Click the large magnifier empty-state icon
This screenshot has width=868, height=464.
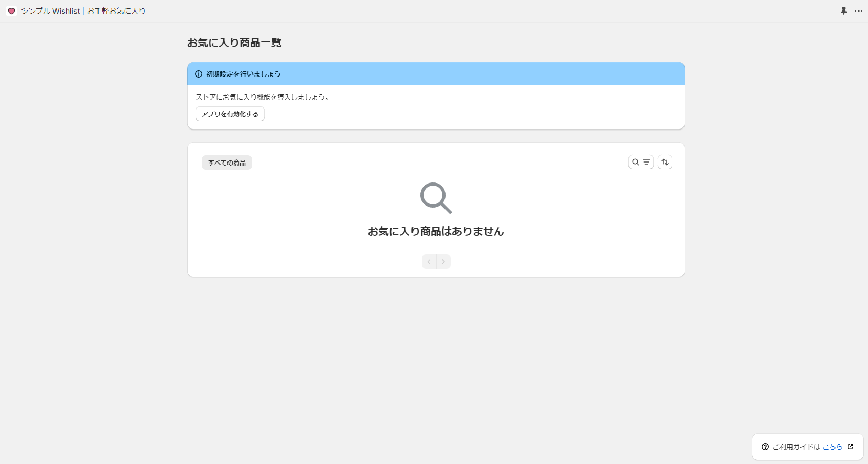[436, 198]
